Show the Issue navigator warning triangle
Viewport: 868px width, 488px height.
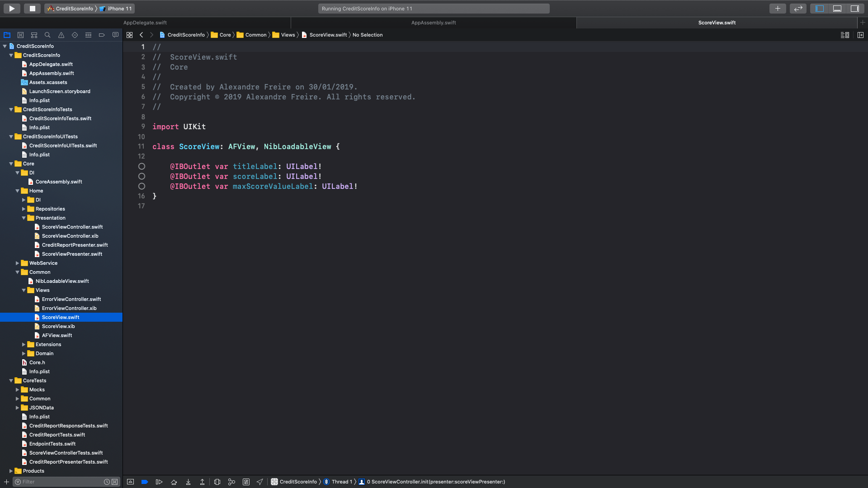click(x=61, y=35)
